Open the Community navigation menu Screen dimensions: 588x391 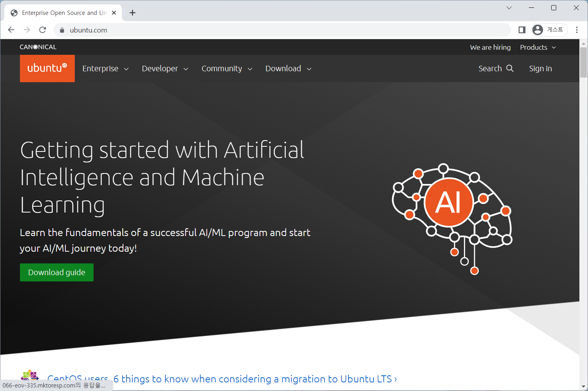pos(227,68)
